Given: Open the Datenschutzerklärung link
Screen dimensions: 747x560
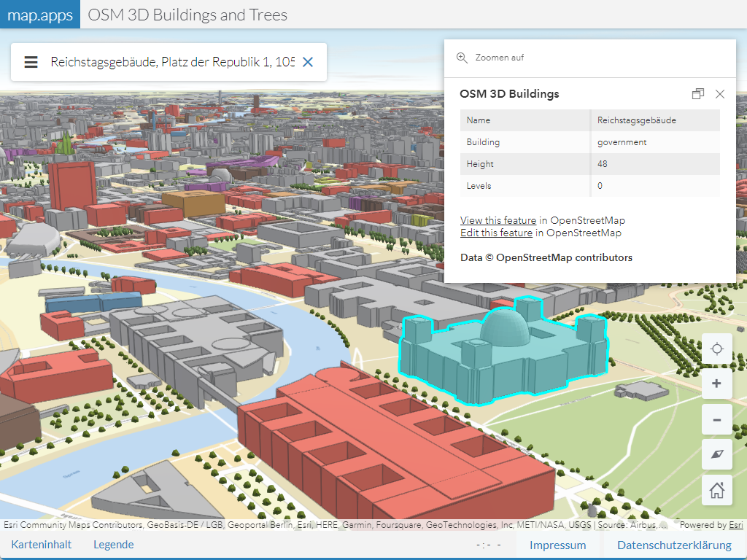Looking at the screenshot, I should pos(674,545).
